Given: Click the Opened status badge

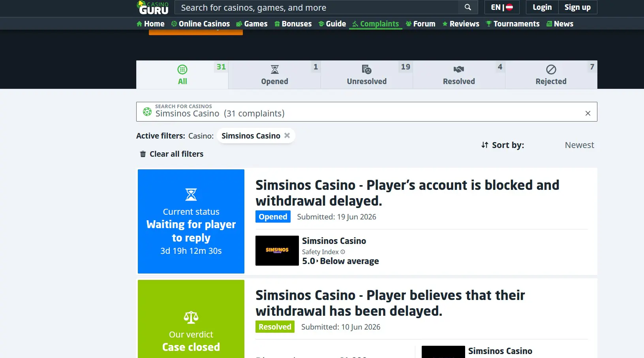Looking at the screenshot, I should tap(273, 217).
